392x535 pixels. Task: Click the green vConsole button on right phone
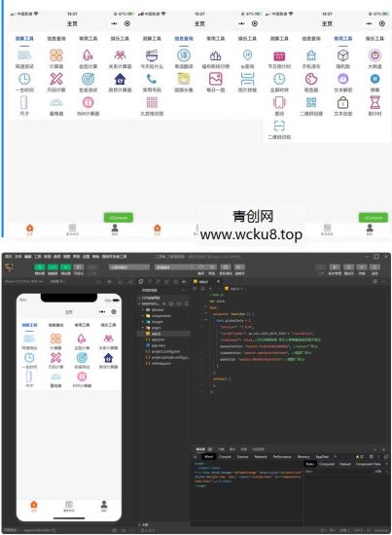coord(374,217)
